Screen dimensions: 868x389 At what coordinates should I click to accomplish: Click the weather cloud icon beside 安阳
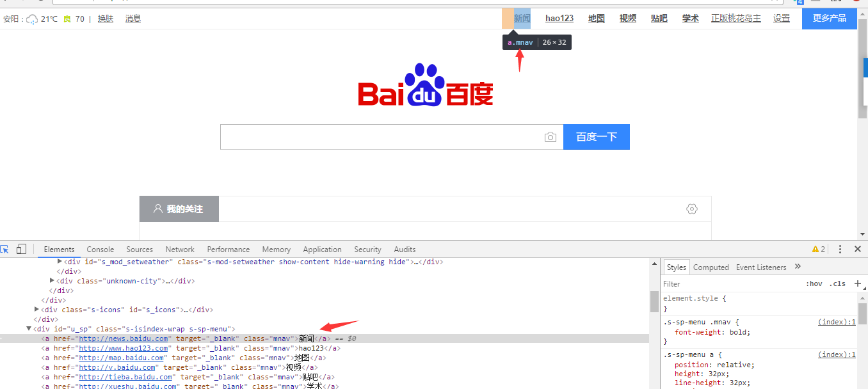(32, 19)
